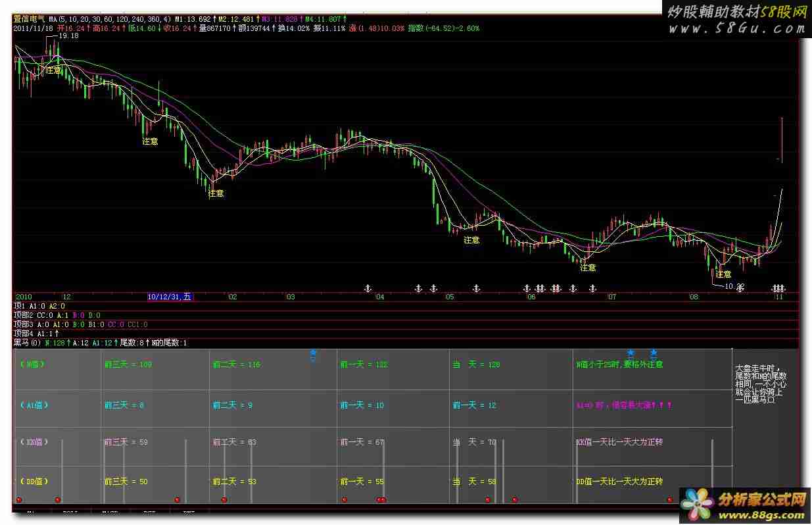This screenshot has width=812, height=525.
Task: Click the note N值小于25时,要格外注意
Action: point(619,364)
